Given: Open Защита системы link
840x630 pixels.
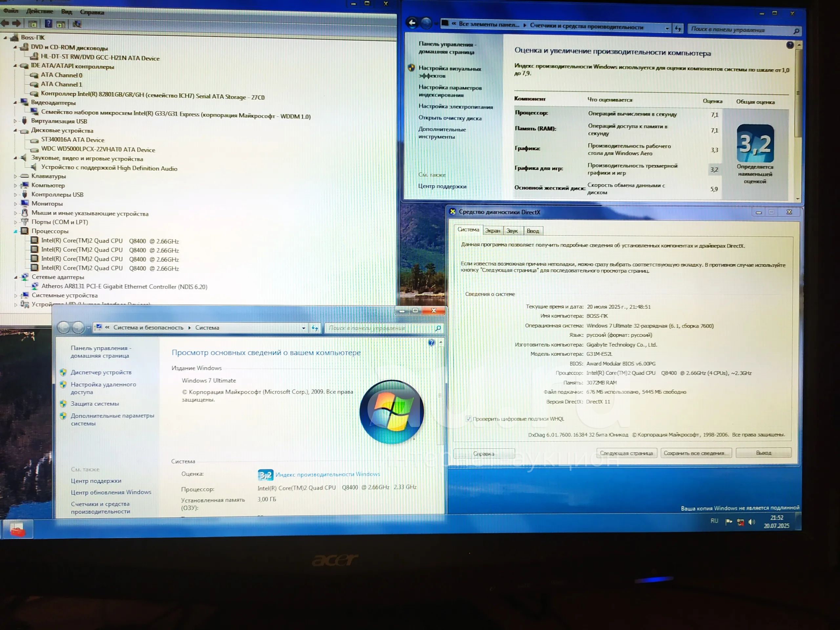Looking at the screenshot, I should [94, 403].
